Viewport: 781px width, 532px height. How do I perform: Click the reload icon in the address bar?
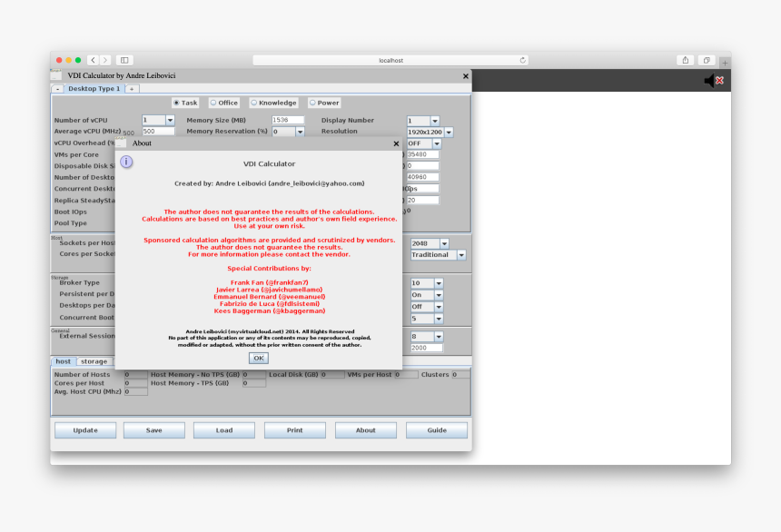click(522, 60)
